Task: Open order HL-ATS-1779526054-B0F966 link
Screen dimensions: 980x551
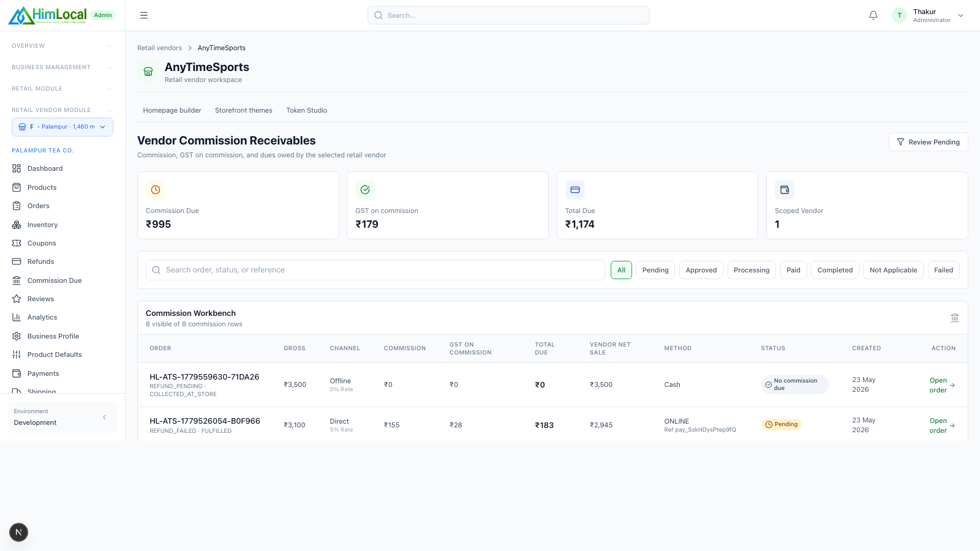Action: coord(942,425)
